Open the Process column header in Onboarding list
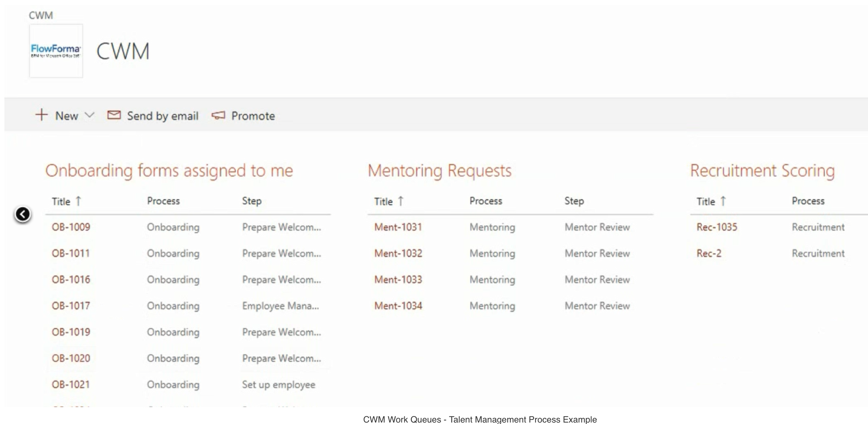This screenshot has width=868, height=424. click(x=163, y=201)
